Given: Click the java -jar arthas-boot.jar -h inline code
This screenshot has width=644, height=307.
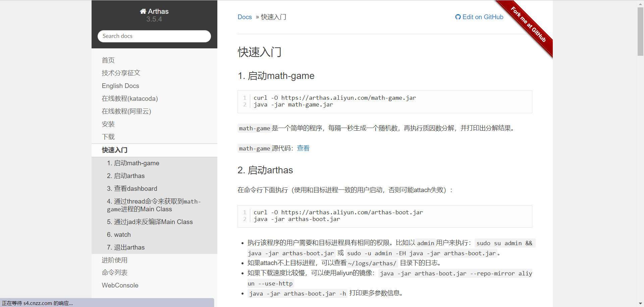Looking at the screenshot, I should (298, 294).
